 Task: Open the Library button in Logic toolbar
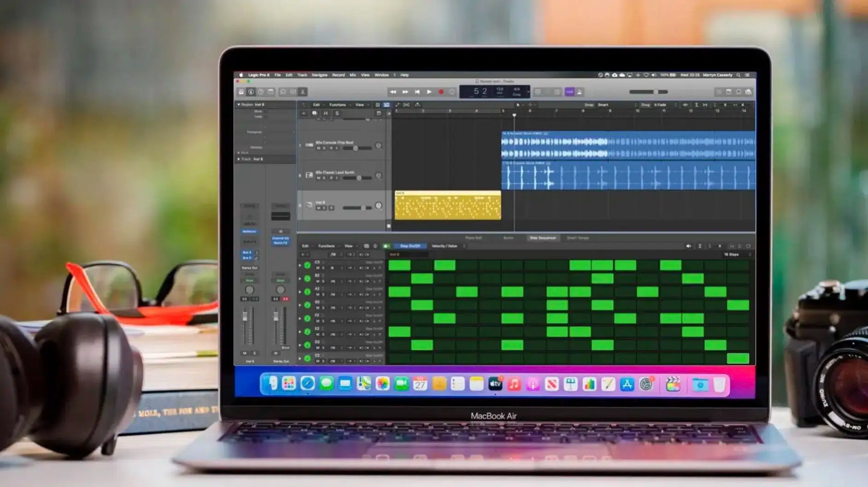point(241,92)
